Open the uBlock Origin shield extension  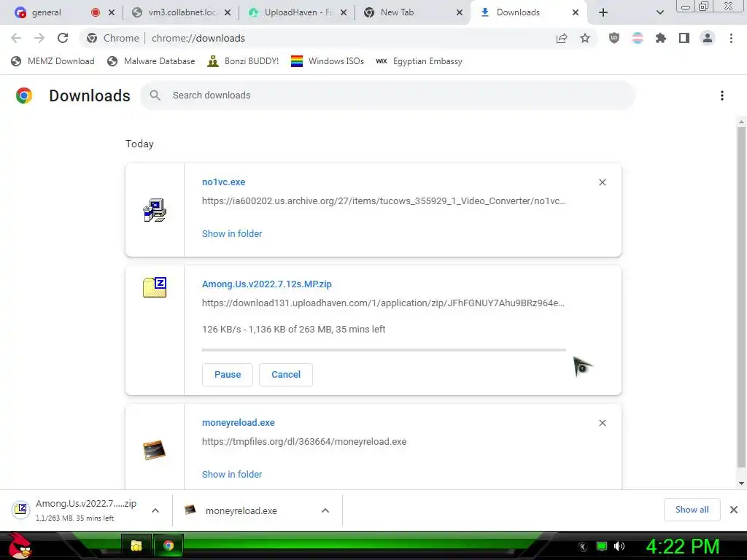click(x=614, y=38)
